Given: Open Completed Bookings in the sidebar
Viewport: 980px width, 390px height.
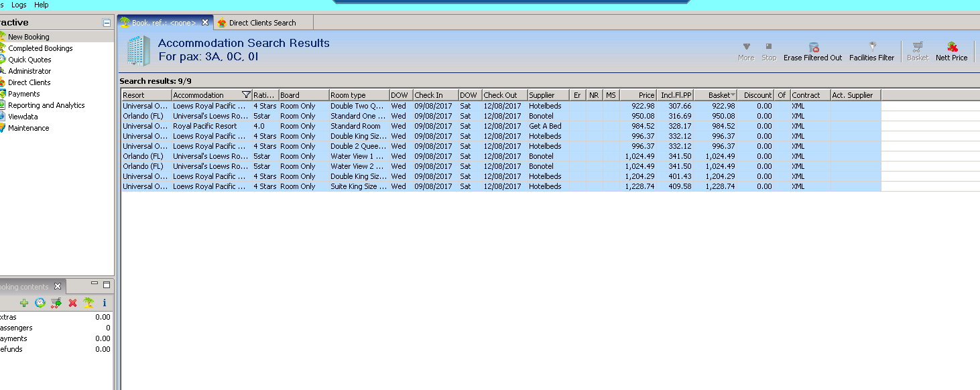Looking at the screenshot, I should [40, 48].
